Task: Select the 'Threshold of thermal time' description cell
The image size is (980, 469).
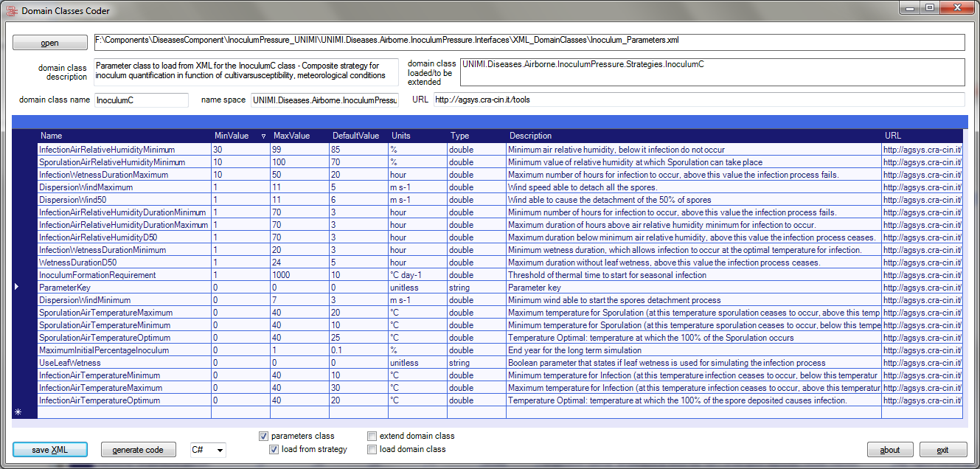Action: click(x=693, y=275)
